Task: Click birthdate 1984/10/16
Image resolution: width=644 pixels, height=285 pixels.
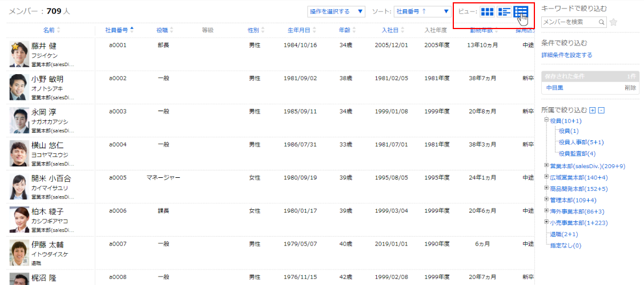Action: pyautogui.click(x=300, y=45)
